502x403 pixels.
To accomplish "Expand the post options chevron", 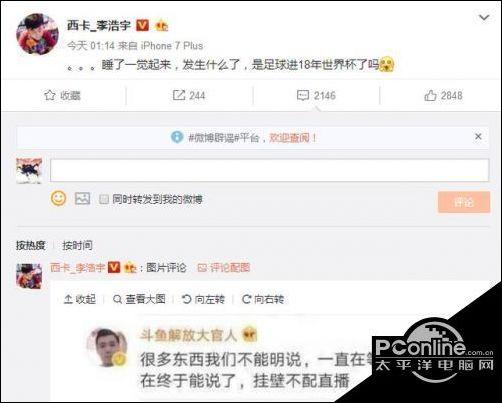I will [x=484, y=17].
